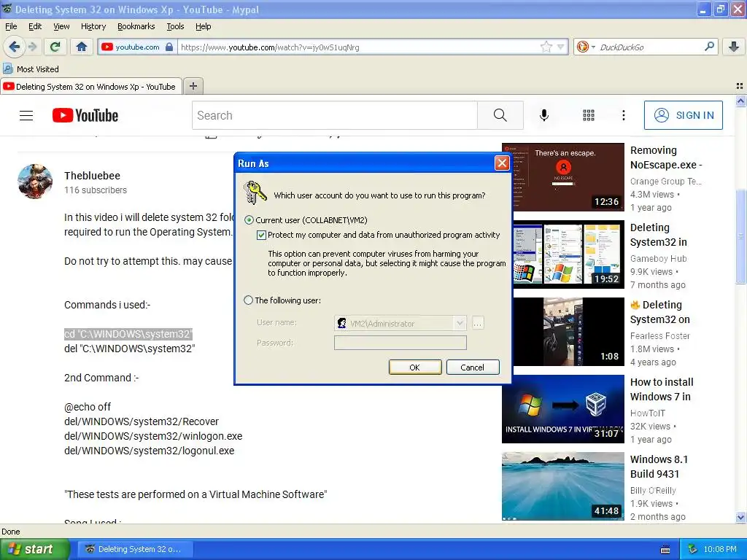Click the system tray icon beside clock
This screenshot has width=747, height=560.
(693, 549)
